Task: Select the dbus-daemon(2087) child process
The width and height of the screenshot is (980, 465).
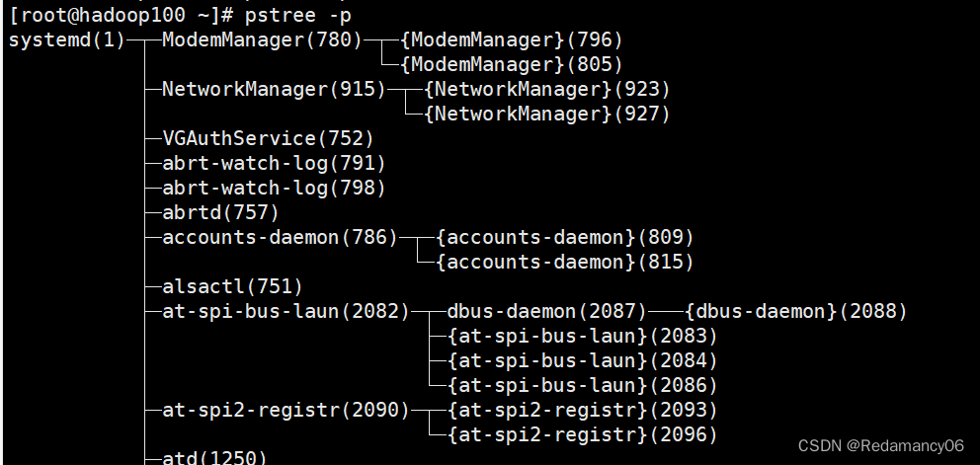Action: 547,312
